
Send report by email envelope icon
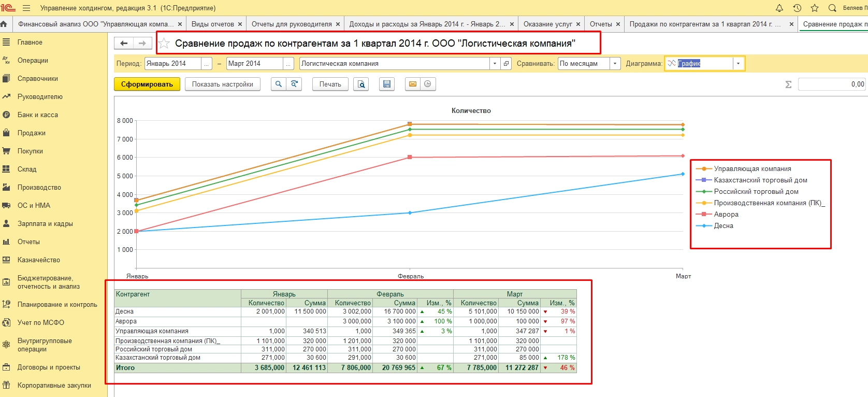pos(413,84)
